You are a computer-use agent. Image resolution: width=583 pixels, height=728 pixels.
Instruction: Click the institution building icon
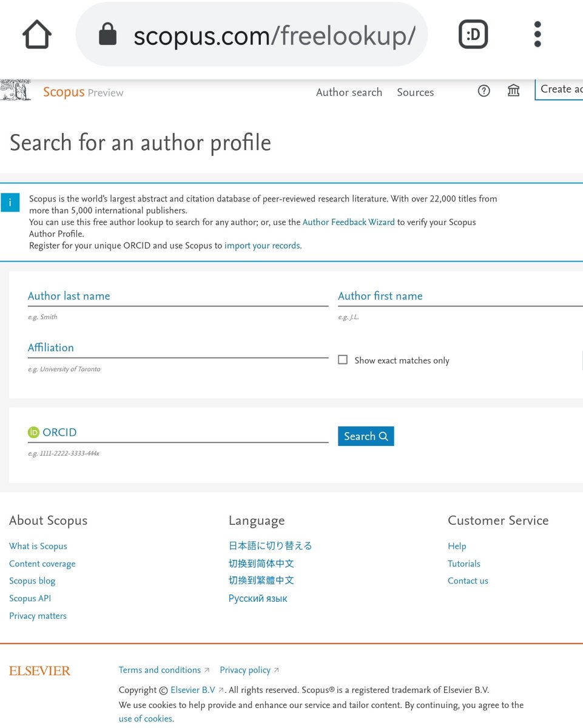pos(514,92)
